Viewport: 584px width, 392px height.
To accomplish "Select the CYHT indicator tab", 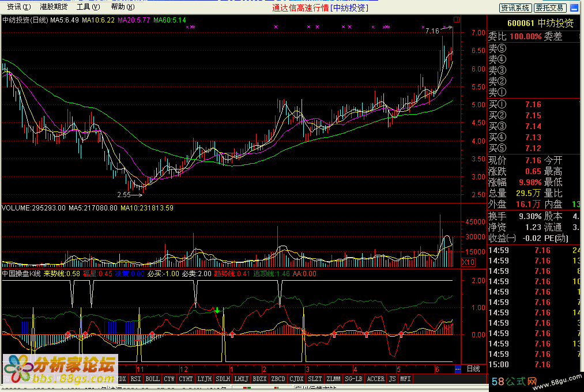I will pyautogui.click(x=186, y=379).
